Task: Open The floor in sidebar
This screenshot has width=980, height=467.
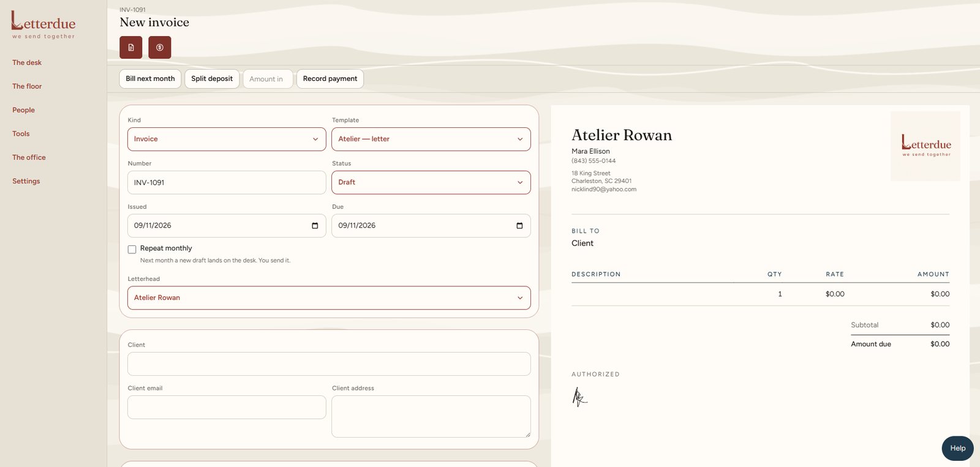Action: pyautogui.click(x=27, y=86)
